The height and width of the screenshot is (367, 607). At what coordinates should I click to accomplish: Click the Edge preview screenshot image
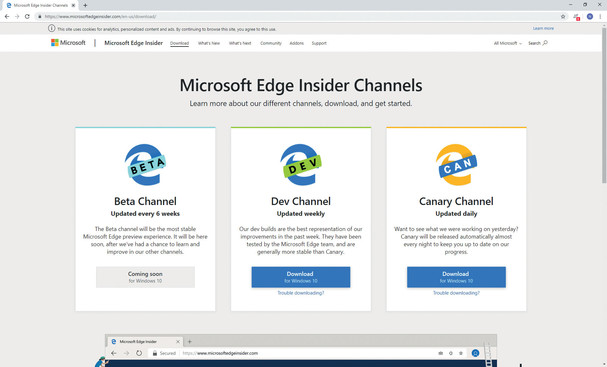coord(301,350)
